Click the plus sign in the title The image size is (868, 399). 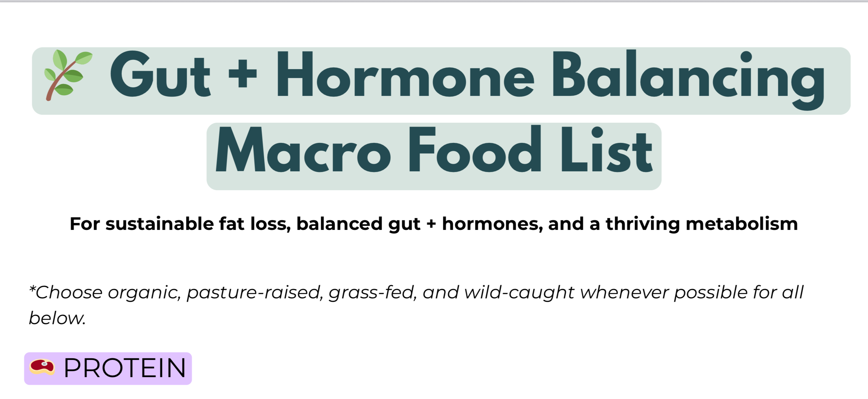(243, 74)
